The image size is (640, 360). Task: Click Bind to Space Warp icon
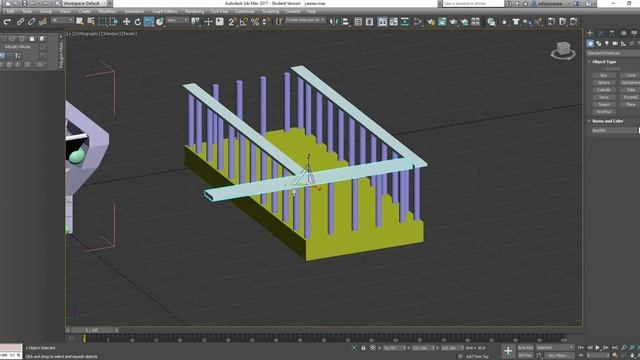pos(42,22)
